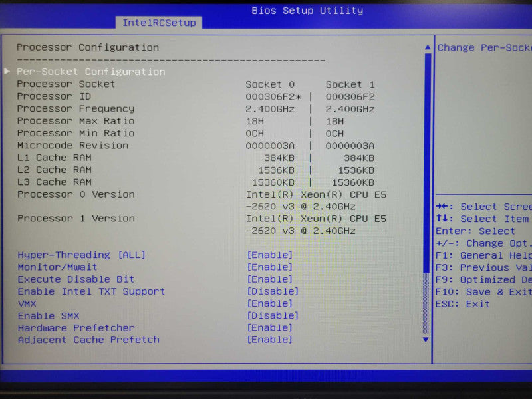Change Enable SMX [Disable] value

coord(273,315)
